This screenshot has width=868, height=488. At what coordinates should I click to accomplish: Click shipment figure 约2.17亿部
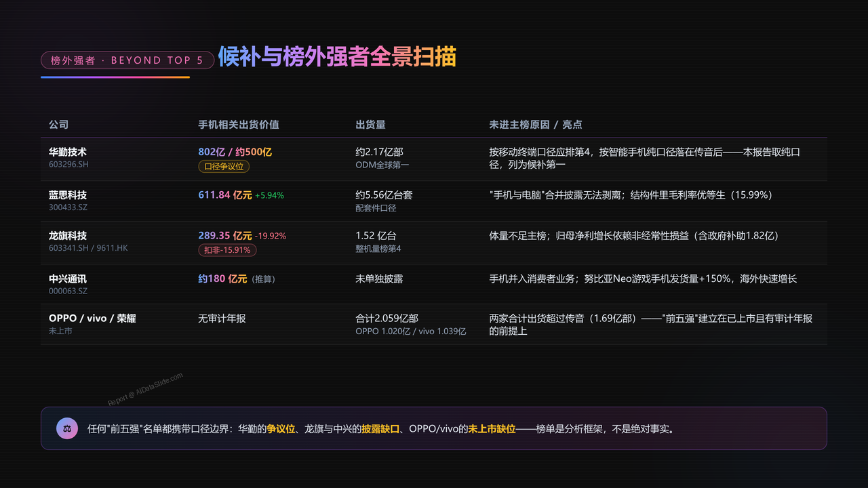click(380, 152)
